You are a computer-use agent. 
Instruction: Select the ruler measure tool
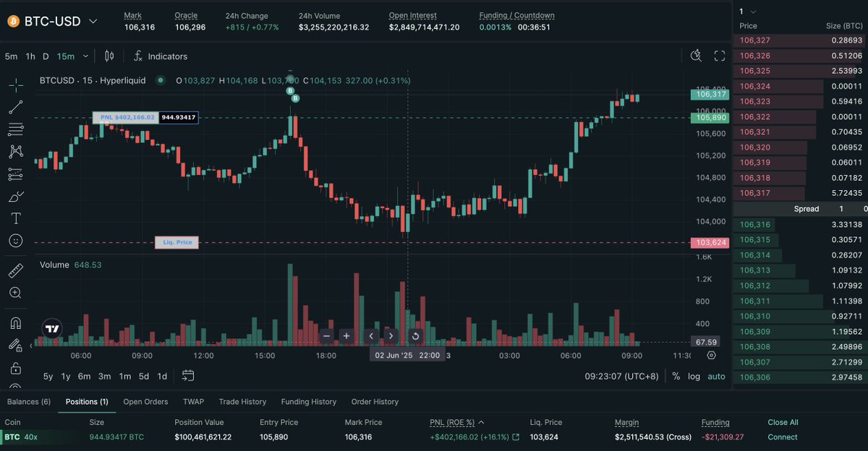(15, 270)
